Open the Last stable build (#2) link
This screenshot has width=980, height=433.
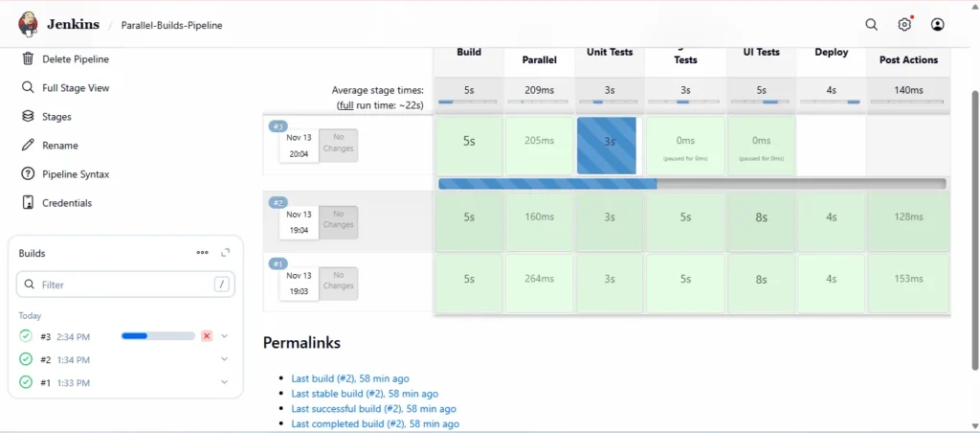pos(365,394)
